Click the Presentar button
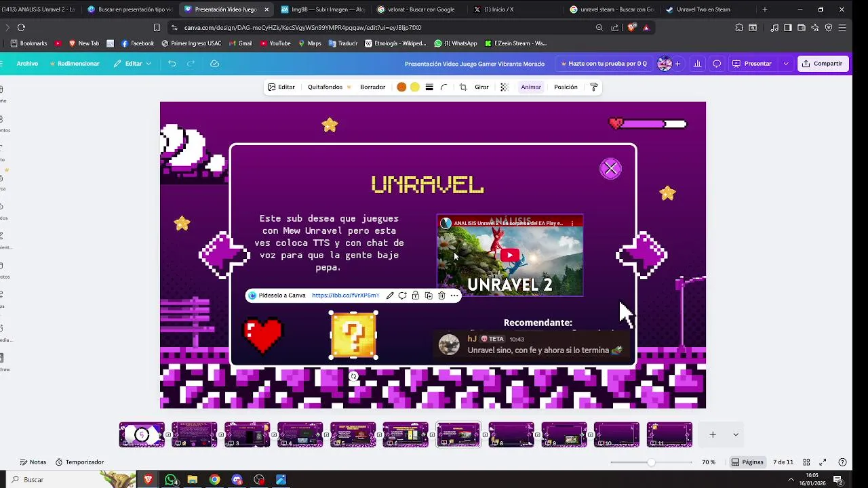Image resolution: width=868 pixels, height=488 pixels. (752, 64)
